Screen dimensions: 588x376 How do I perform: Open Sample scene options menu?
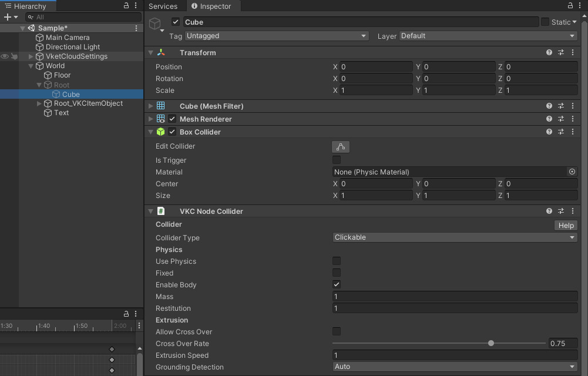tap(136, 28)
